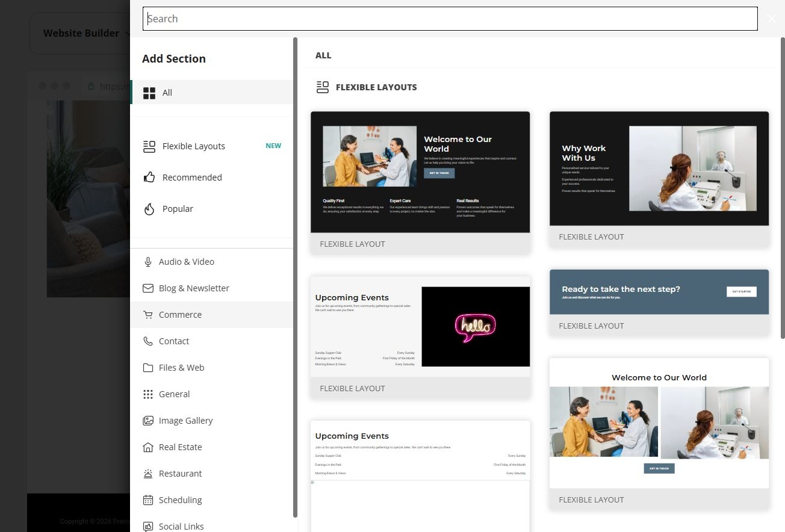This screenshot has height=532, width=785.
Task: Click the layouts panel scrollbar
Action: pyautogui.click(x=783, y=188)
